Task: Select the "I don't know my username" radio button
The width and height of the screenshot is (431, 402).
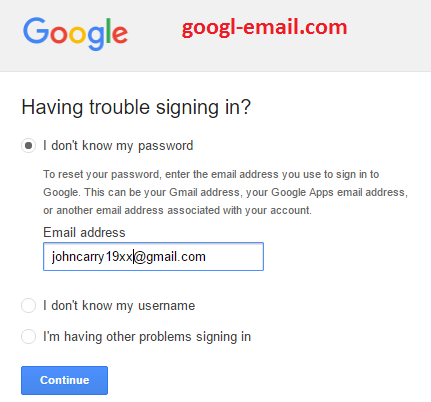Action: click(29, 305)
